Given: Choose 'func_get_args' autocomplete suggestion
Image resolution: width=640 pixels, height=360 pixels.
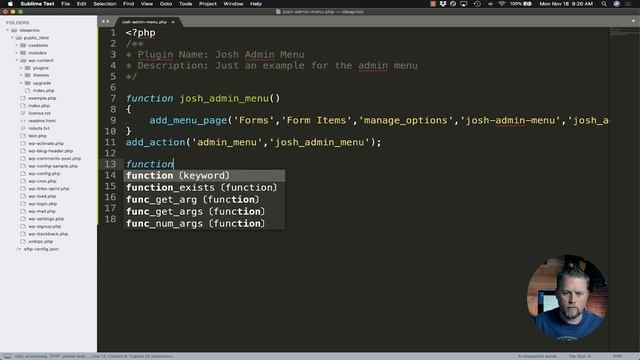Looking at the screenshot, I should click(x=204, y=212).
